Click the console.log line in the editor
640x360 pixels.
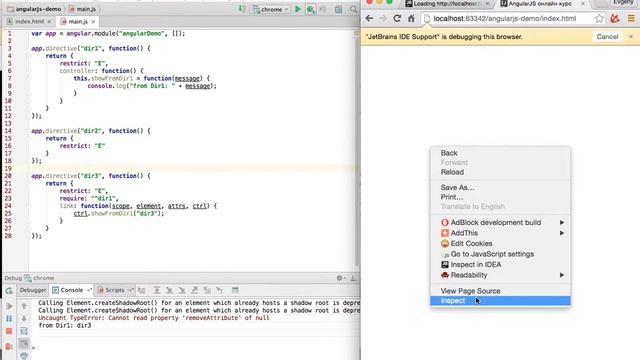[152, 86]
